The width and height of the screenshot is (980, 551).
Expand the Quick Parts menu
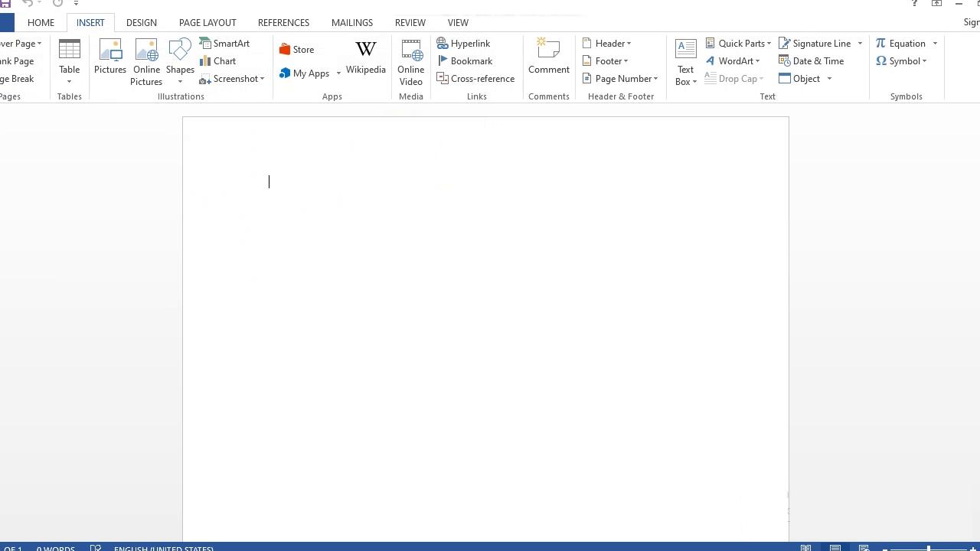[x=738, y=44]
